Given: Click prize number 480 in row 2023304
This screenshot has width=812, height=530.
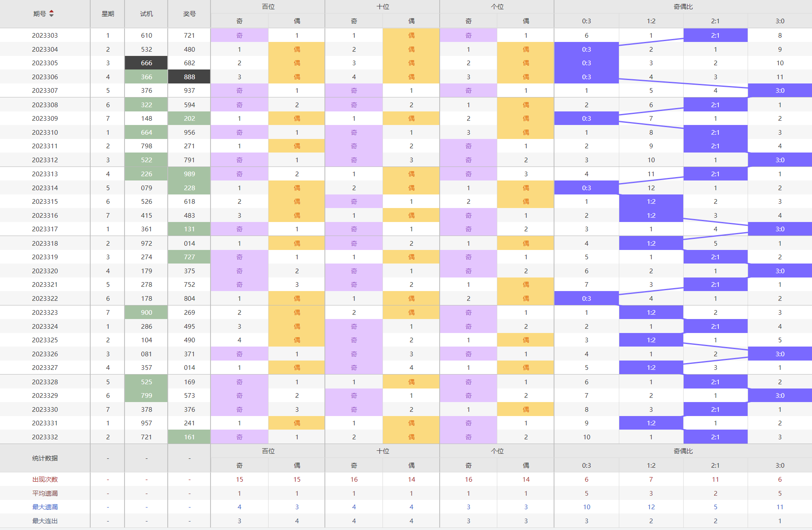Looking at the screenshot, I should coord(189,49).
